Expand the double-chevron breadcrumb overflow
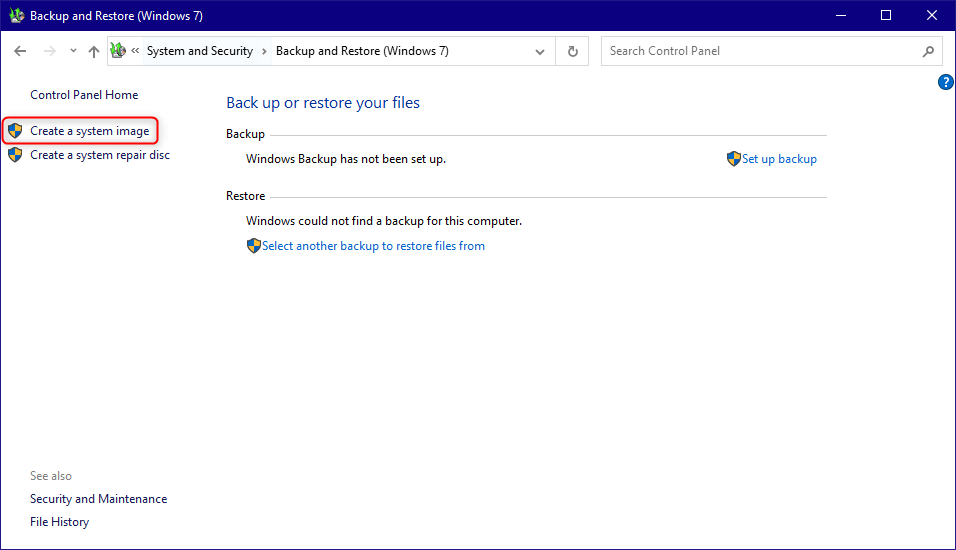This screenshot has height=550, width=956. pos(135,51)
